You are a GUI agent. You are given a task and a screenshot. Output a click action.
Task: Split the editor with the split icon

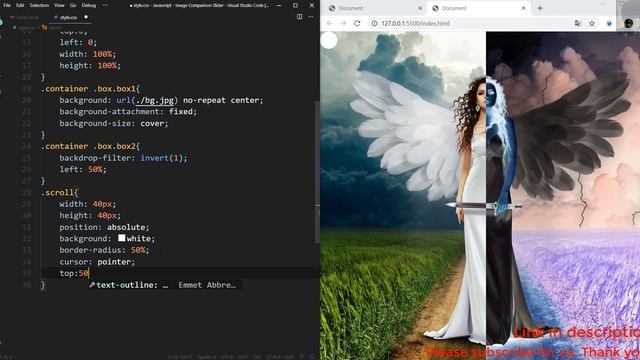tap(300, 17)
